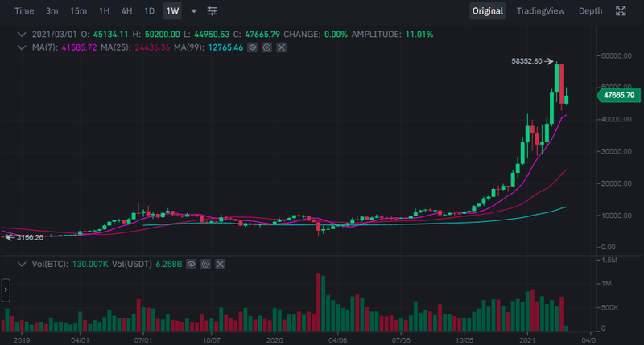Switch to the TradingView chart tab
The image size is (644, 345).
point(540,11)
